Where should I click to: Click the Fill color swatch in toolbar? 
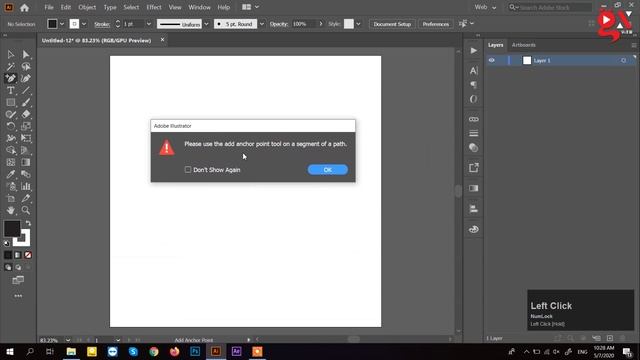tap(12, 229)
